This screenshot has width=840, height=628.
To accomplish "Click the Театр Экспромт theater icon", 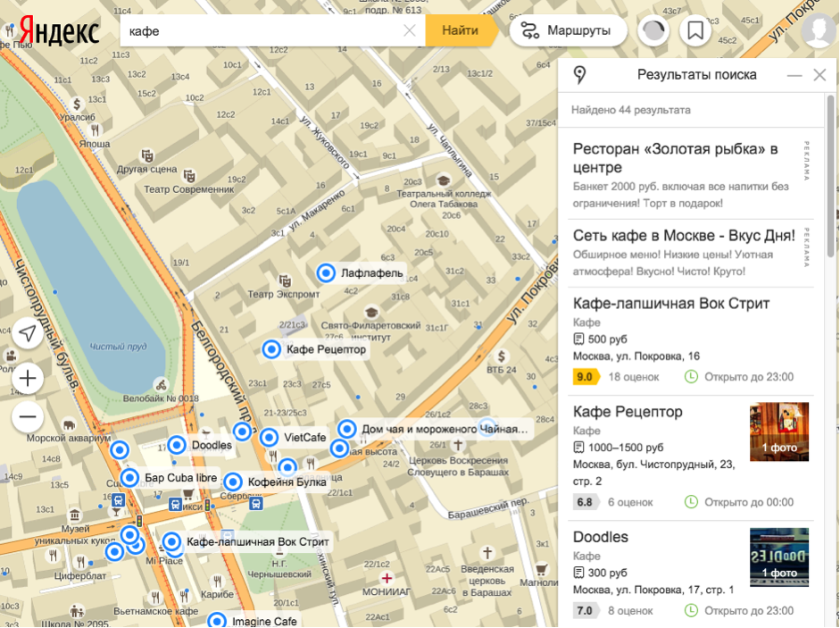I will (285, 281).
